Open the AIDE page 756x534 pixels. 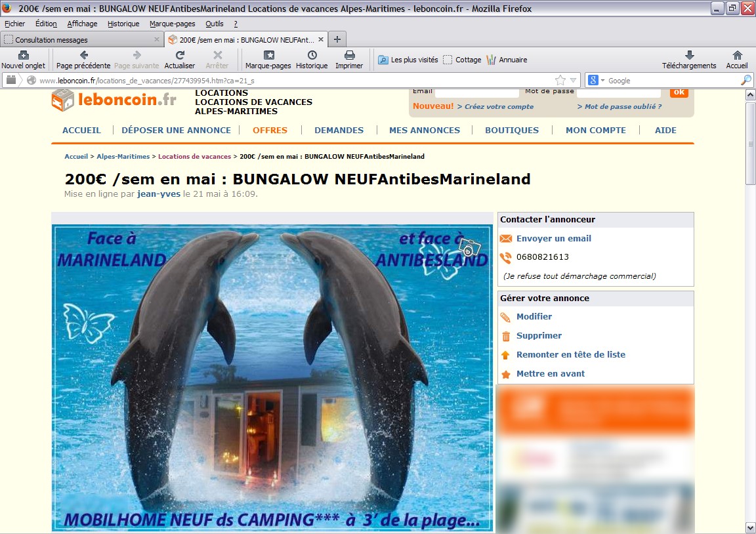point(666,130)
